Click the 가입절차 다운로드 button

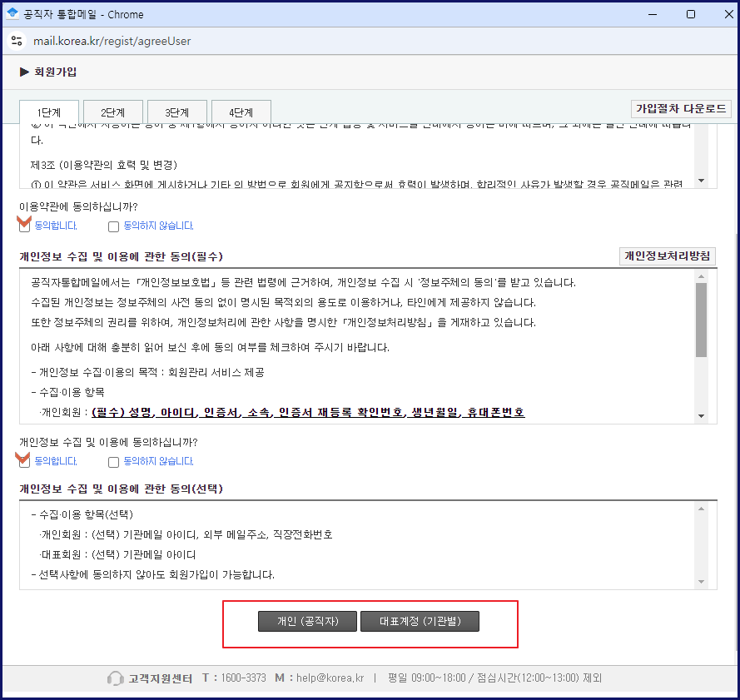coord(681,107)
